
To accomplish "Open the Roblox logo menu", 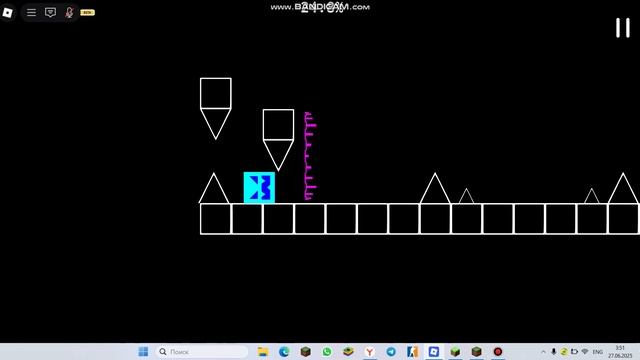I will [8, 13].
